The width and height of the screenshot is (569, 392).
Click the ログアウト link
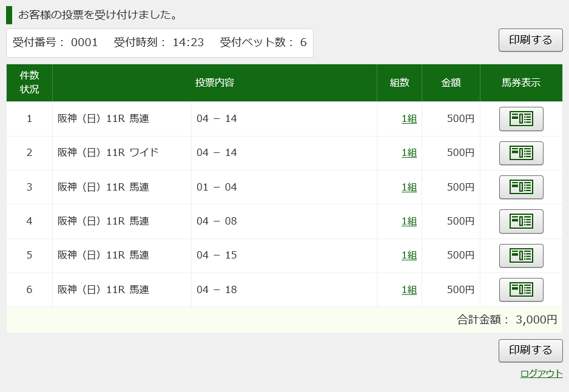pos(542,373)
